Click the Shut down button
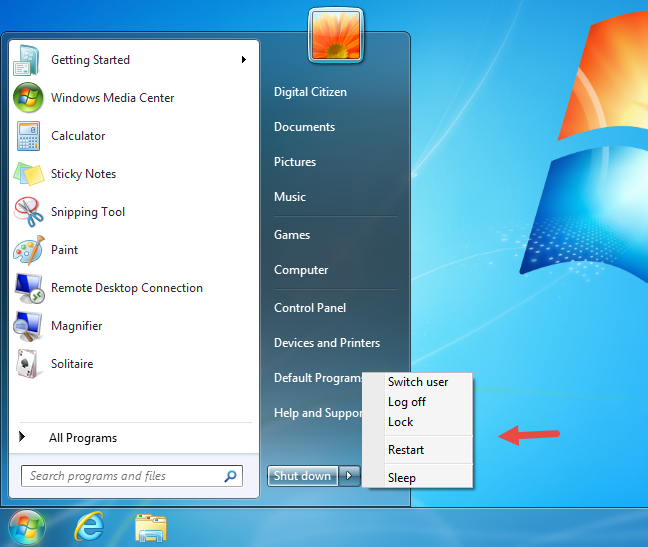 pos(303,476)
